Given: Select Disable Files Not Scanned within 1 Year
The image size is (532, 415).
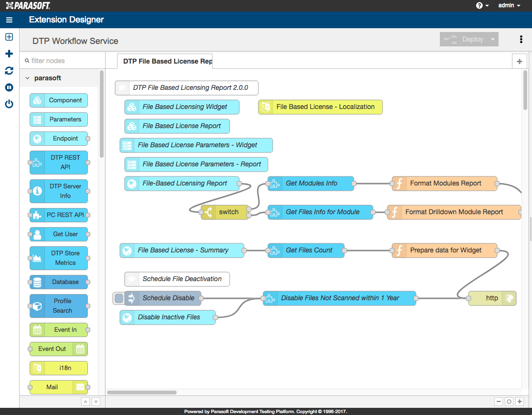Looking at the screenshot, I should tap(339, 298).
